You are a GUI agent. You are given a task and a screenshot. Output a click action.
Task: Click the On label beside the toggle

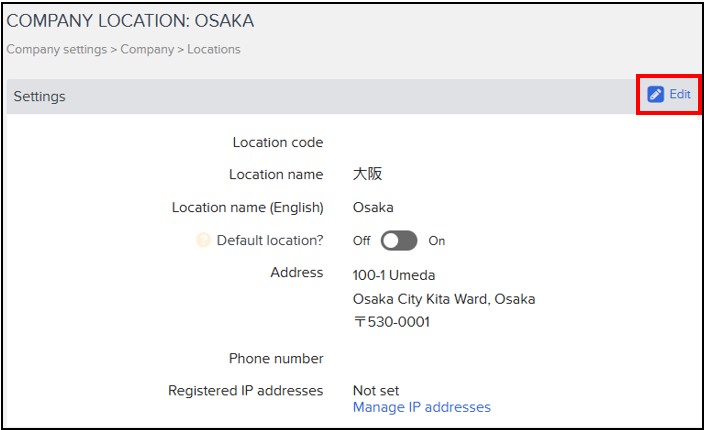436,241
